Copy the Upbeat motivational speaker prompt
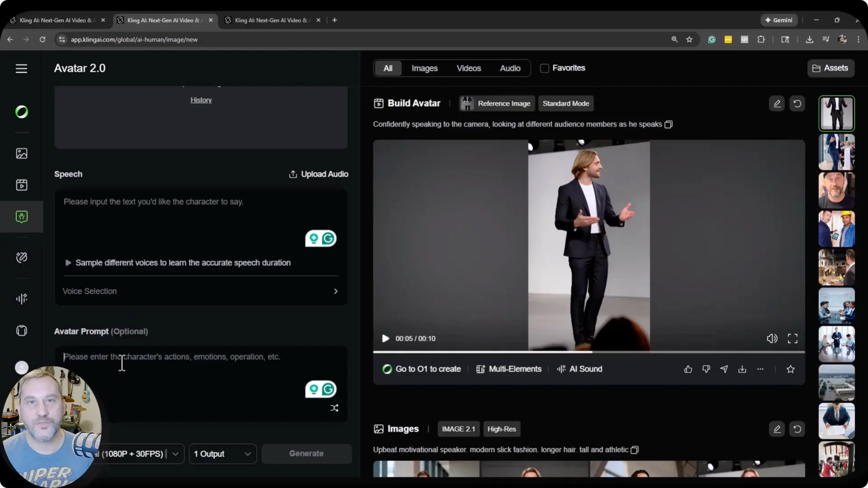 [634, 450]
